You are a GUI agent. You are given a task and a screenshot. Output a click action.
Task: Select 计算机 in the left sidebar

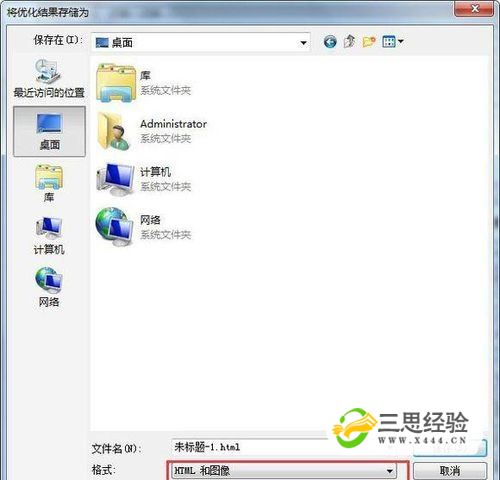click(49, 235)
